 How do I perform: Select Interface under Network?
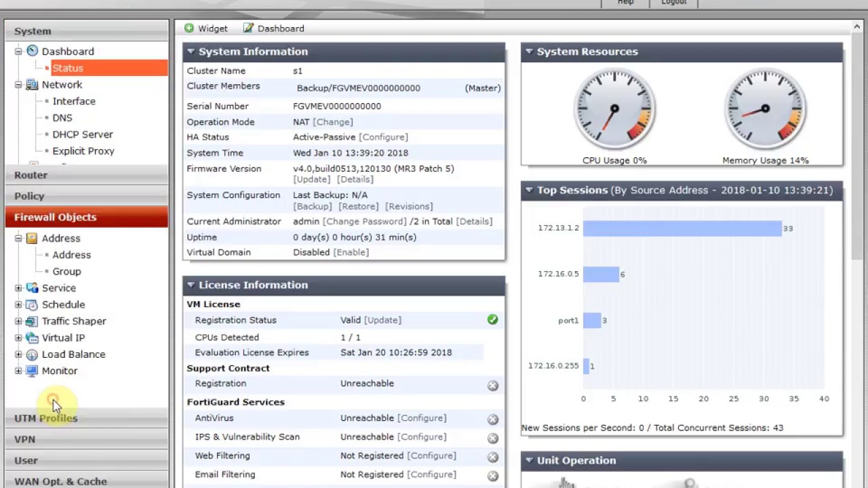pos(74,101)
